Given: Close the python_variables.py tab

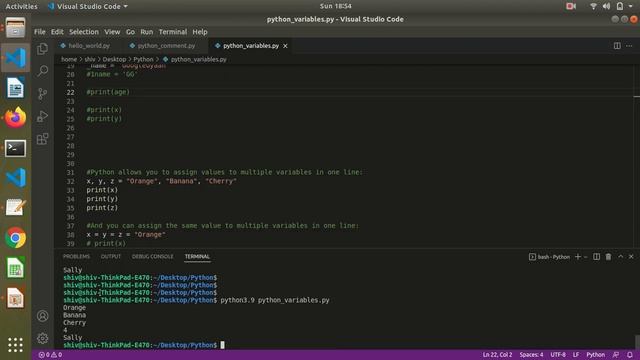Looking at the screenshot, I should 285,46.
